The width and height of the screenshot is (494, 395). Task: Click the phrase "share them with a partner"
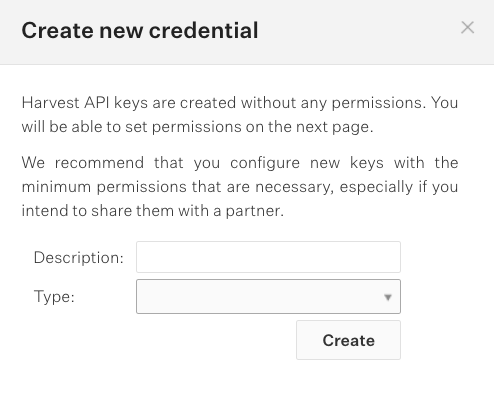(186, 211)
